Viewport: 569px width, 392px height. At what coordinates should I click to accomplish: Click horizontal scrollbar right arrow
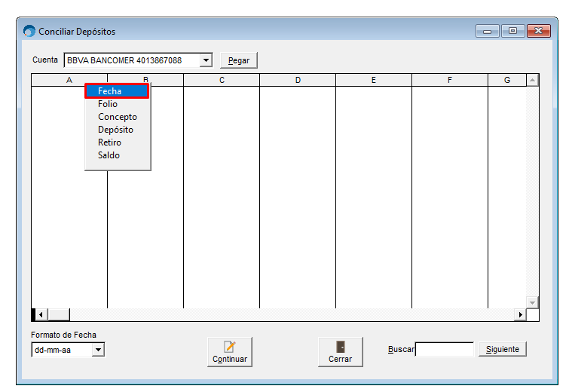(520, 314)
